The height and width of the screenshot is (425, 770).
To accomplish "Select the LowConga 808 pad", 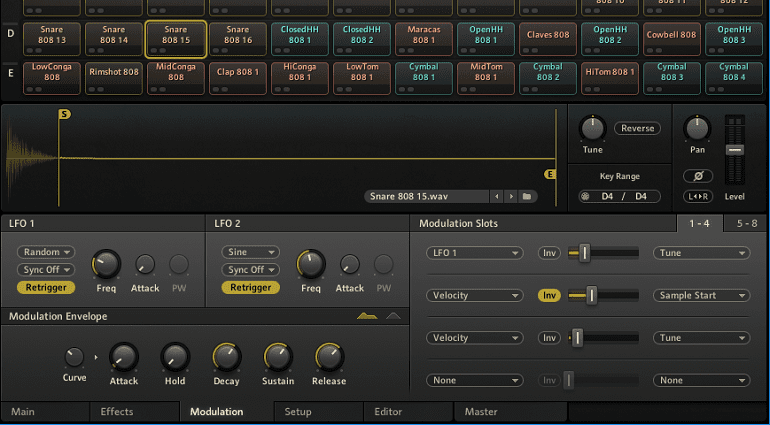I will pyautogui.click(x=52, y=78).
